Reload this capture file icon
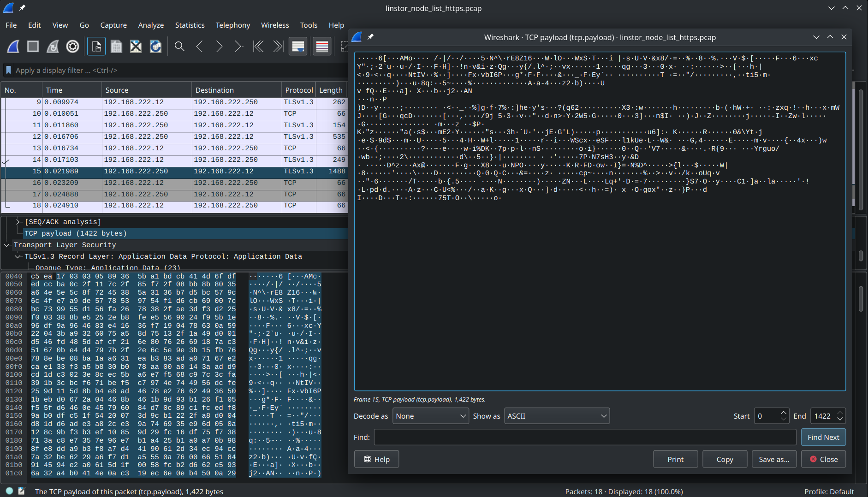868x497 pixels. point(155,46)
